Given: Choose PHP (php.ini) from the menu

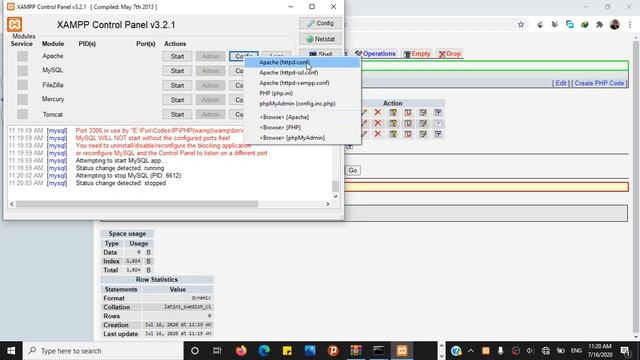Looking at the screenshot, I should pyautogui.click(x=302, y=93).
